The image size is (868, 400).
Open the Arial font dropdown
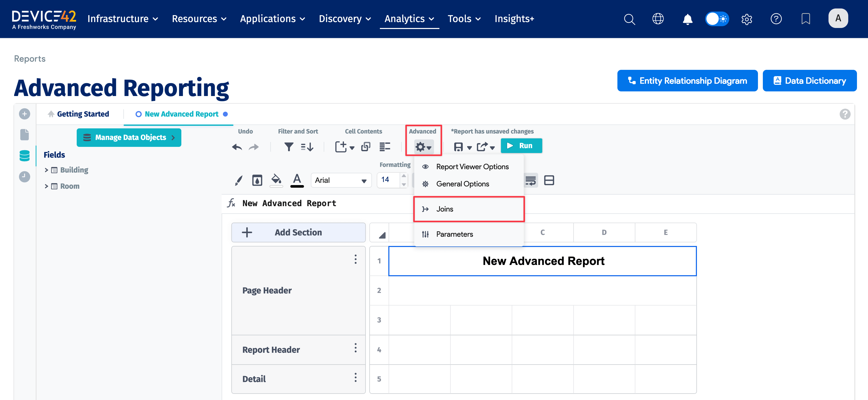pyautogui.click(x=341, y=180)
